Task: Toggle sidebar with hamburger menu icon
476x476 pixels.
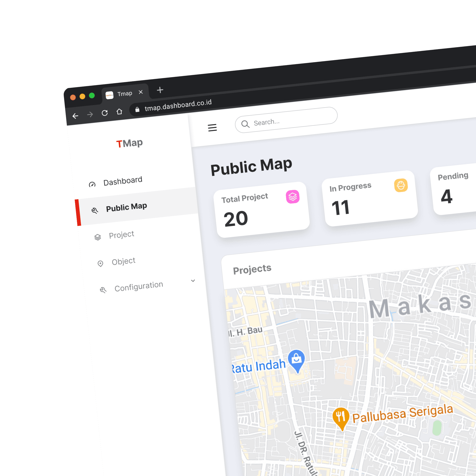Action: pyautogui.click(x=212, y=128)
